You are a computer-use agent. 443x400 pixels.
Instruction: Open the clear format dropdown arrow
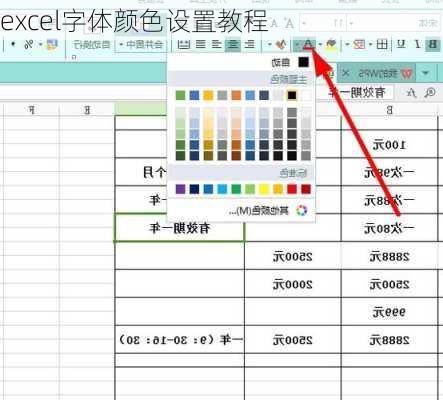pyautogui.click(x=270, y=44)
